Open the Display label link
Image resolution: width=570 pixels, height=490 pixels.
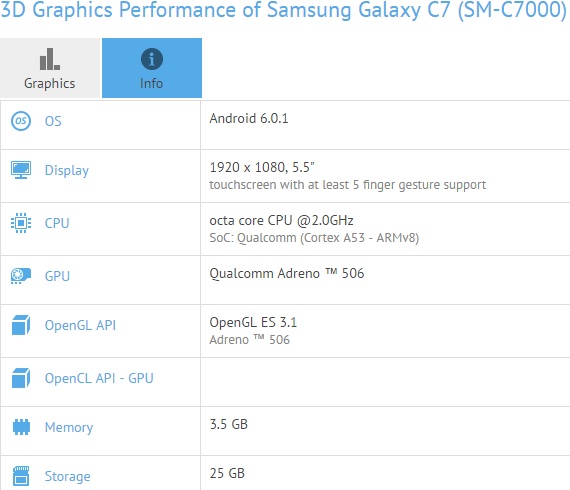67,170
